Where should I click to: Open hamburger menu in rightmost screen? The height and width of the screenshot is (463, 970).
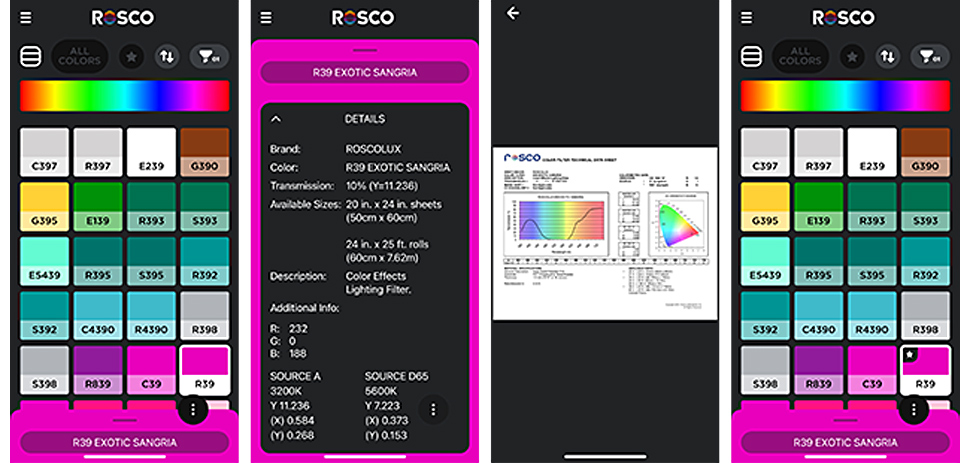coord(746,18)
